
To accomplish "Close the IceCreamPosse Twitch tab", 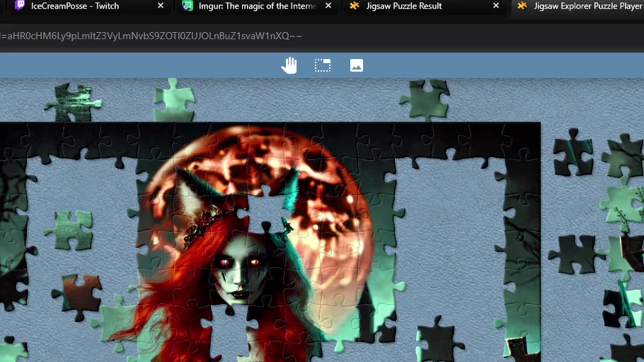I will [x=160, y=6].
